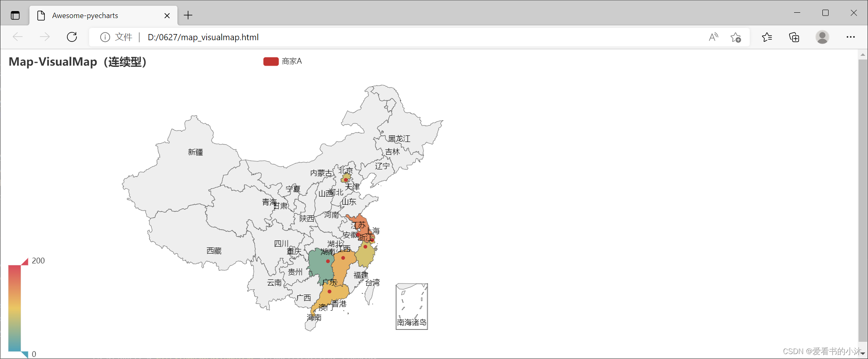Click the 南海诸岛 inset box
Viewport: 868px width, 359px height.
[x=412, y=306]
